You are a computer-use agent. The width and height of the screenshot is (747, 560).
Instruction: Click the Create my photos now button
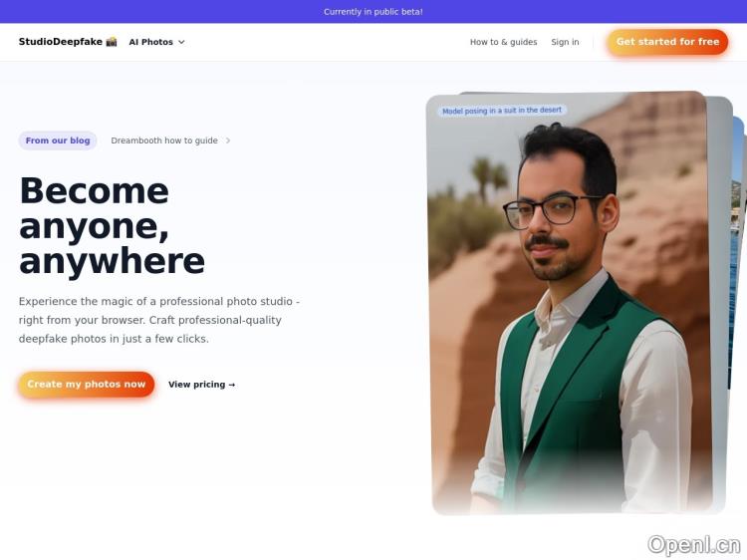(x=87, y=385)
